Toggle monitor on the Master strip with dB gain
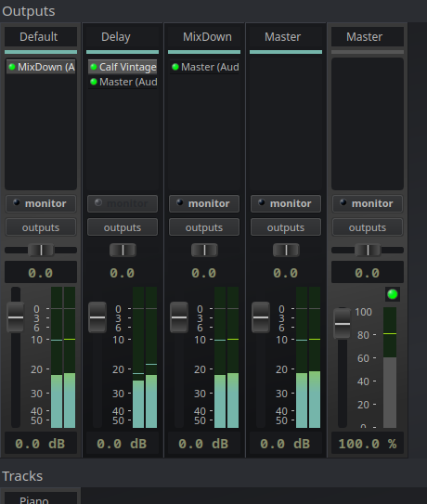427x504 pixels. [286, 203]
